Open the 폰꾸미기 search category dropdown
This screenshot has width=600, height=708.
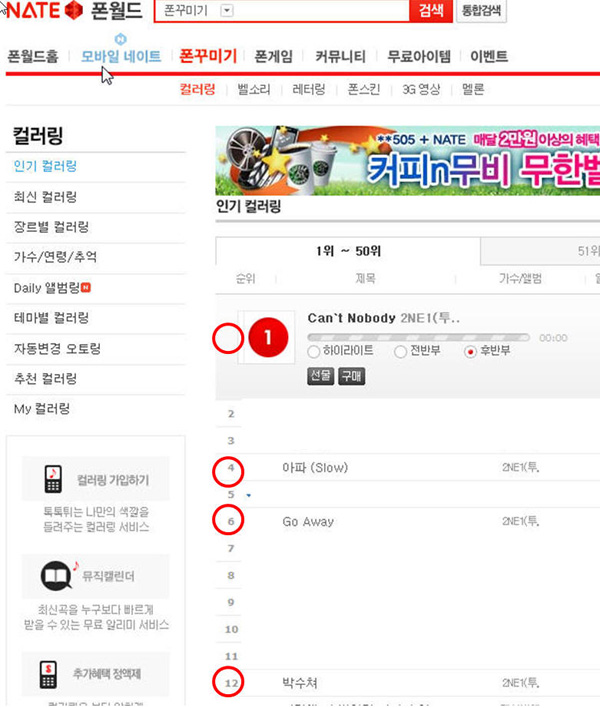[x=227, y=11]
